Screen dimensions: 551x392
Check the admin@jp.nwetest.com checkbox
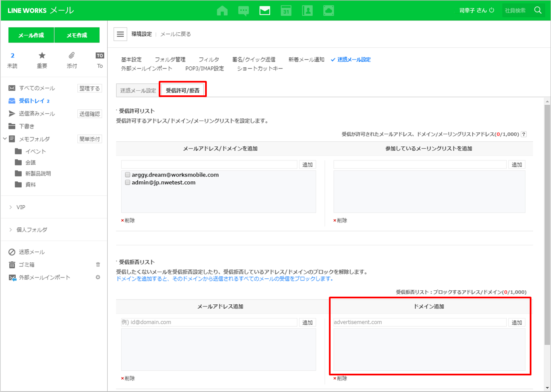[128, 183]
